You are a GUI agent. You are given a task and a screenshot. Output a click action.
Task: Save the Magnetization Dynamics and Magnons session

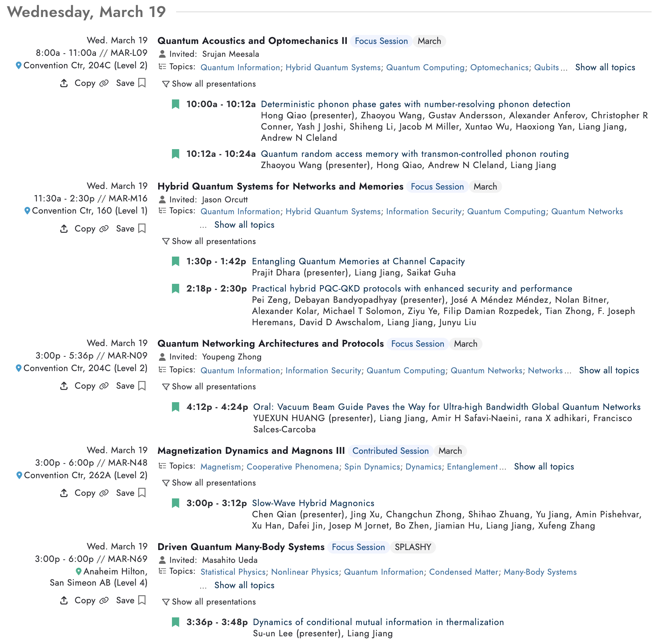pyautogui.click(x=131, y=493)
